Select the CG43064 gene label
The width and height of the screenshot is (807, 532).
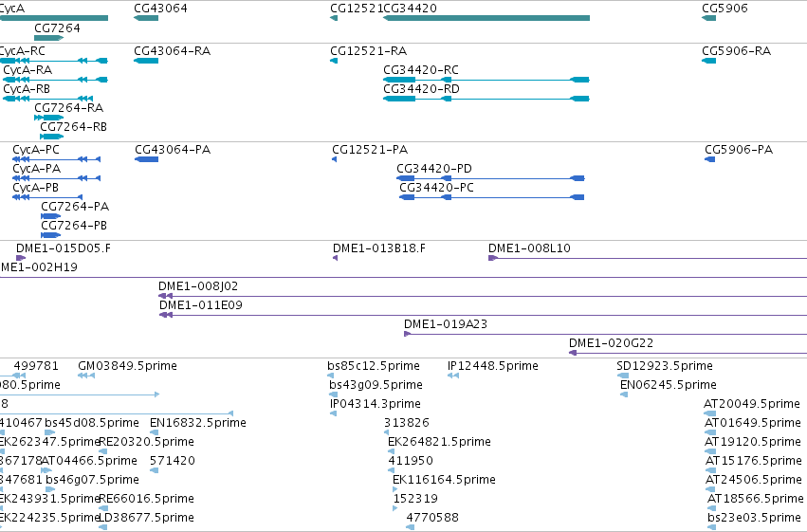pos(160,9)
